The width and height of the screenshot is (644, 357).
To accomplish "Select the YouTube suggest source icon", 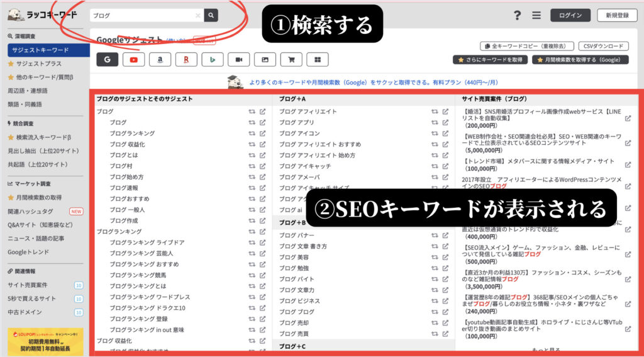I will (x=133, y=60).
